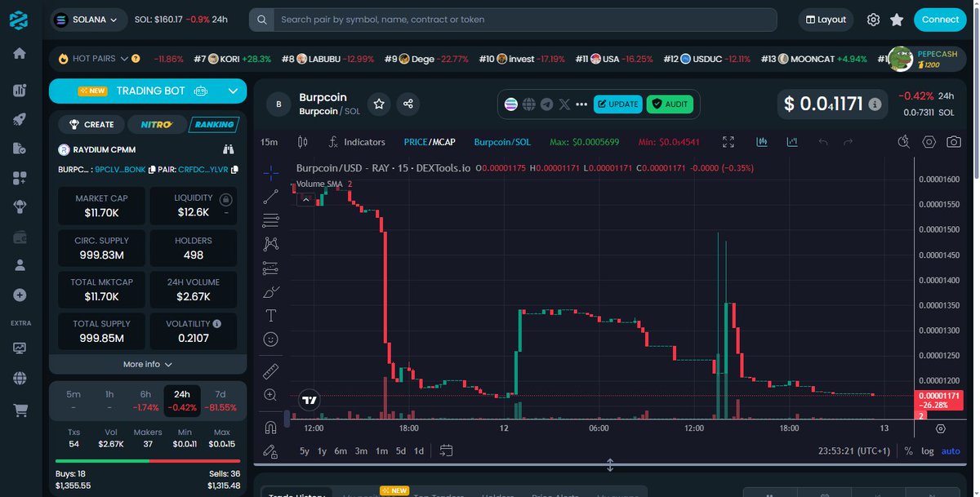
Task: Open the AUDIT button
Action: (x=670, y=104)
